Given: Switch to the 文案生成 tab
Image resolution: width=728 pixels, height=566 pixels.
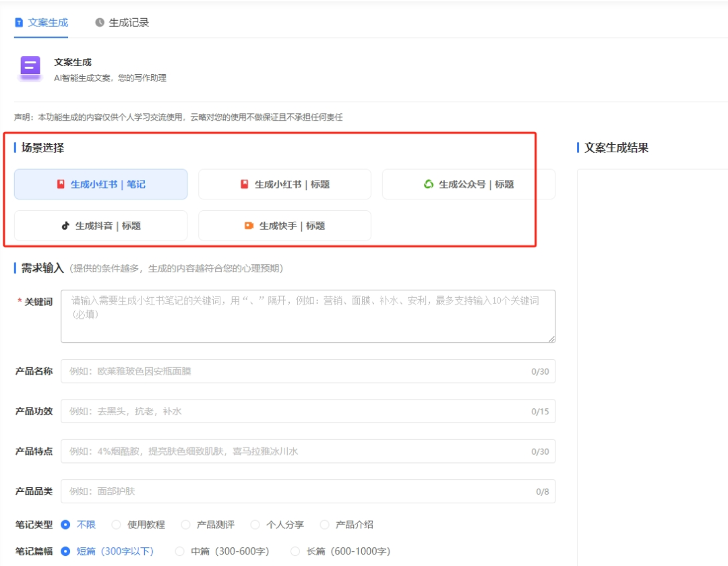Looking at the screenshot, I should [x=41, y=22].
